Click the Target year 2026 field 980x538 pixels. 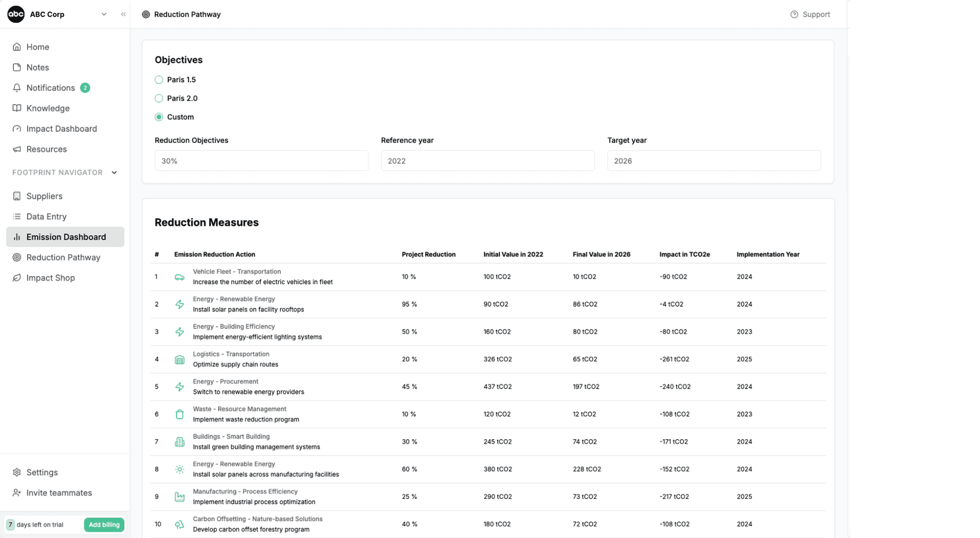tap(714, 161)
